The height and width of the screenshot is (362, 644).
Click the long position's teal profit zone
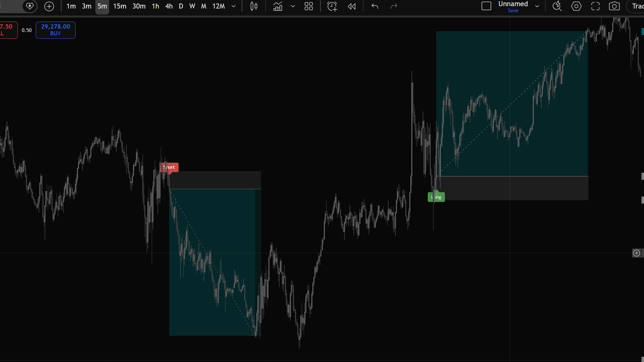[512, 104]
